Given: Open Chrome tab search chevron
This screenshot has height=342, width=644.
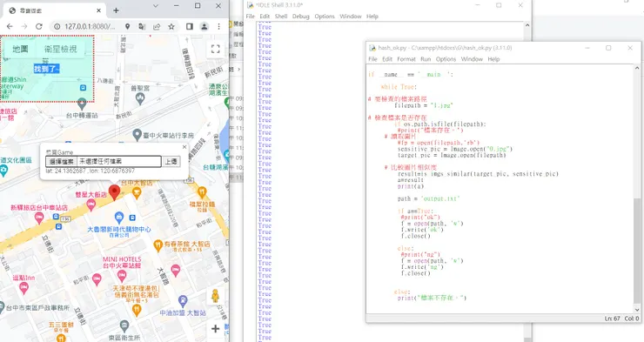Looking at the screenshot, I should coord(156,6).
